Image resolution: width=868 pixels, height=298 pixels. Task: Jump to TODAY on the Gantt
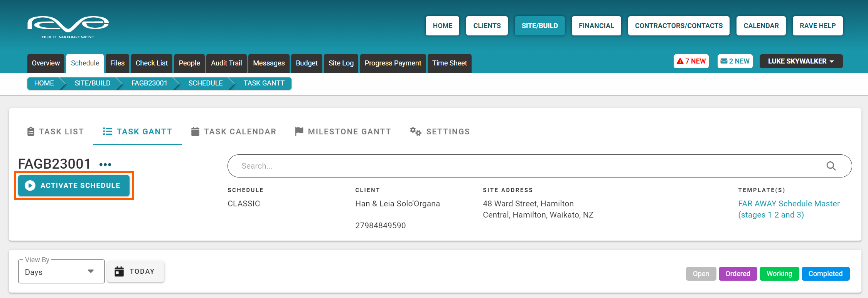tap(135, 271)
